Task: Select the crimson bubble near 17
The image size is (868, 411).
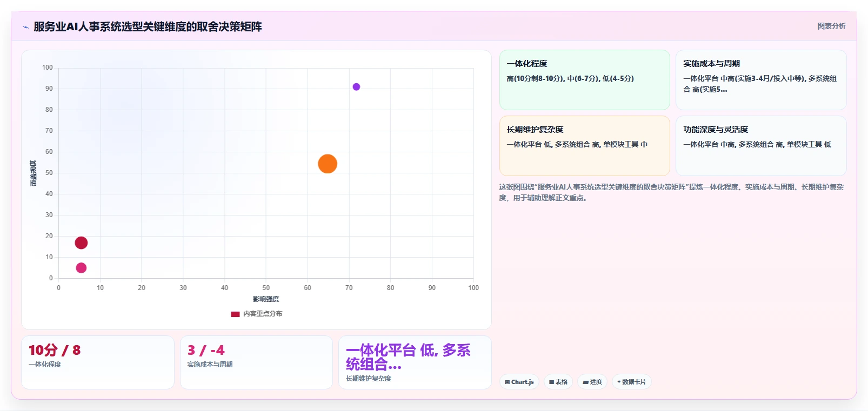Action: click(x=81, y=243)
